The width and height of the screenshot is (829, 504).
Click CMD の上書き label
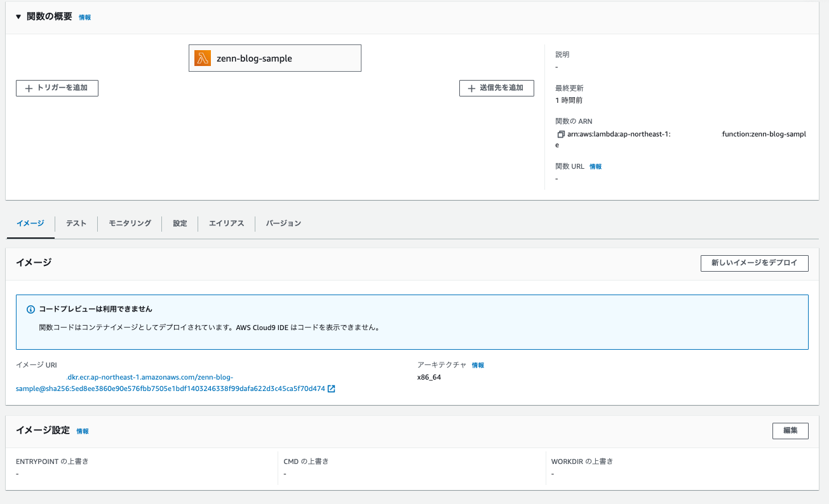[x=306, y=461]
